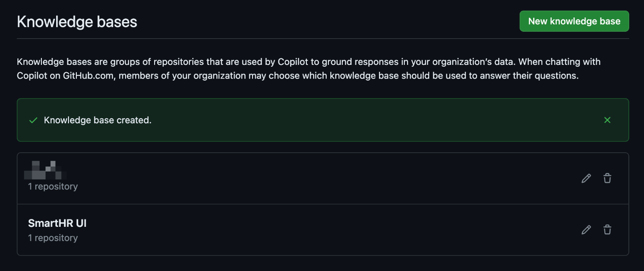This screenshot has height=271, width=644.
Task: Click the green checkmark in the success banner
Action: point(33,120)
